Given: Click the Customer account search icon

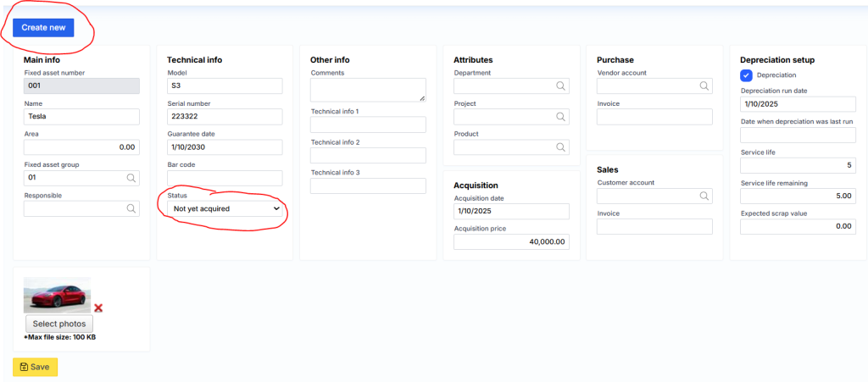Looking at the screenshot, I should (x=704, y=196).
